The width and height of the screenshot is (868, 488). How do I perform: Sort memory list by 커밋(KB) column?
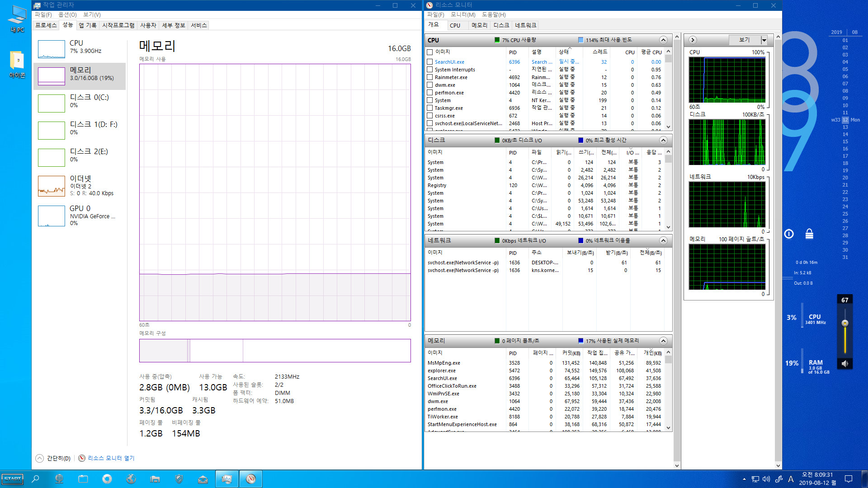[571, 353]
